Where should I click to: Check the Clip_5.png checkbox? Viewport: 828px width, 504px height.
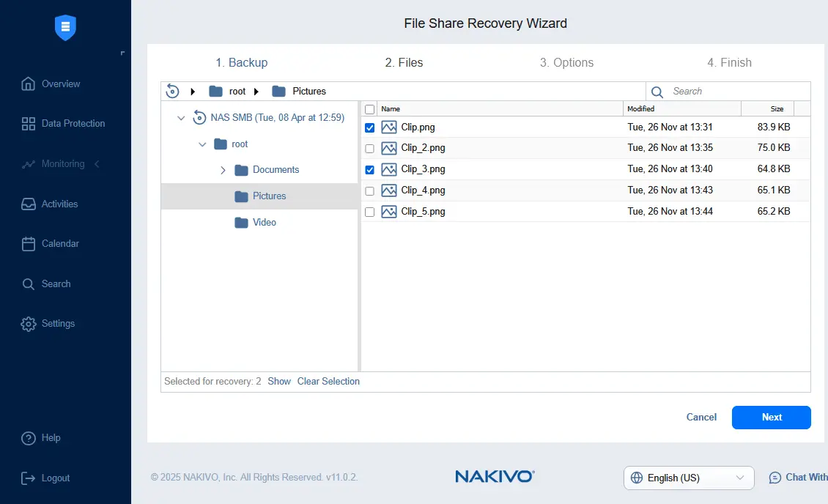369,212
